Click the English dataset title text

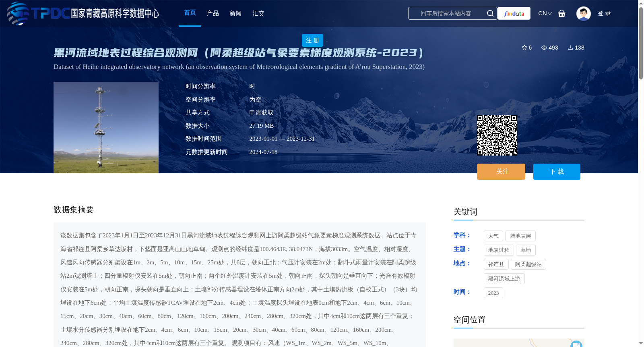(239, 67)
